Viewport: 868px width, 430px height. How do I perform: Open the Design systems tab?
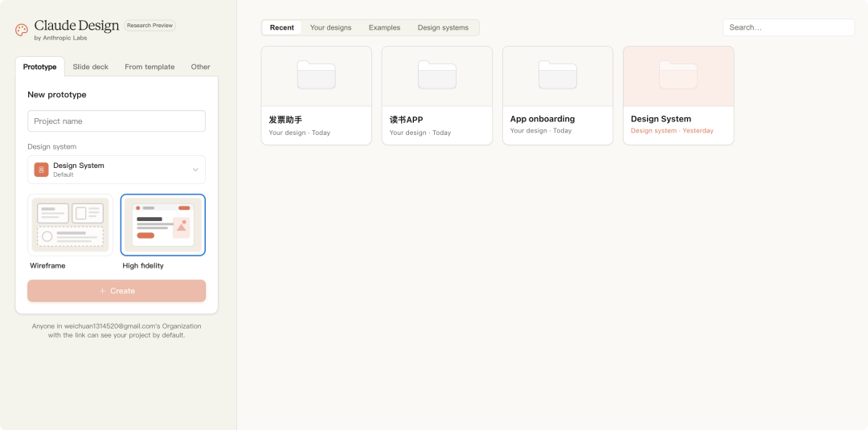coord(443,27)
